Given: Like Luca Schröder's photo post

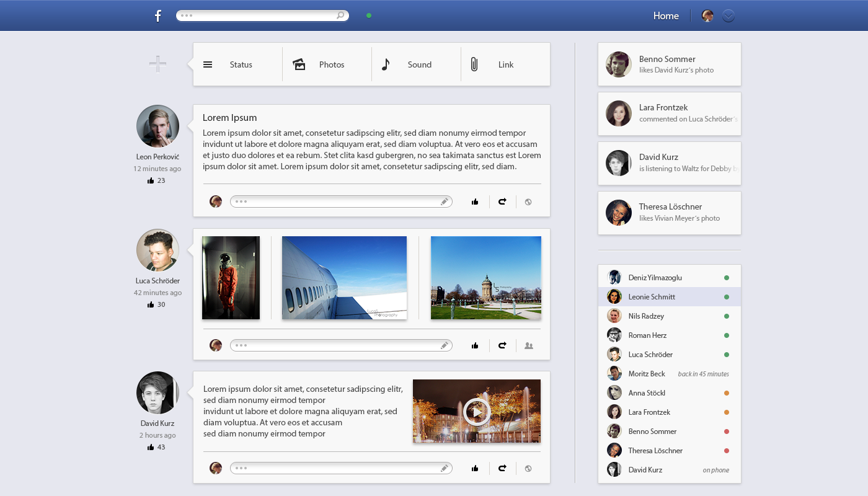Looking at the screenshot, I should point(475,345).
